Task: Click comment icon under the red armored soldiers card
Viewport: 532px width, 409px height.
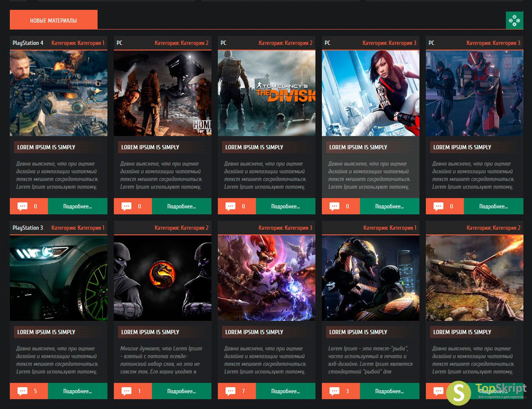Action: coord(439,207)
